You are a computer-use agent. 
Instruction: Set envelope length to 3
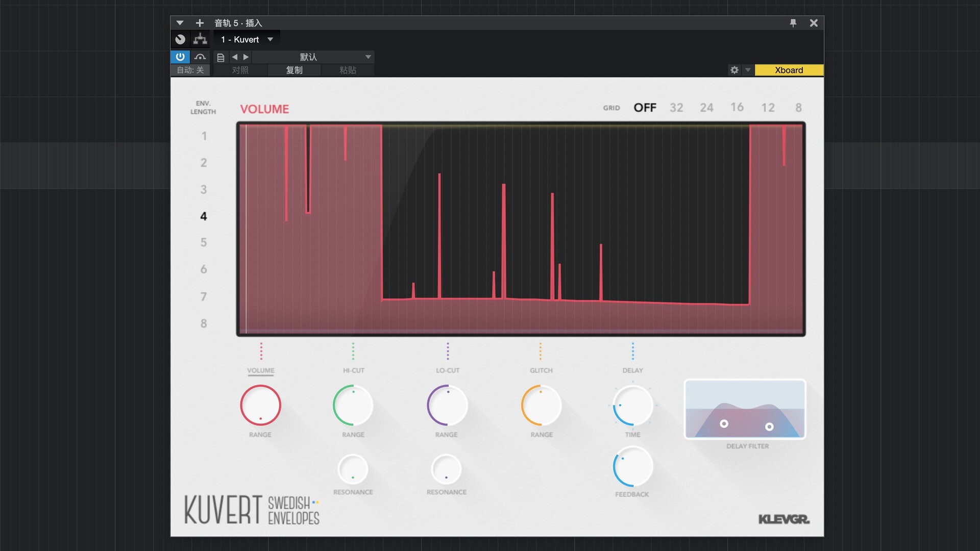(x=204, y=190)
